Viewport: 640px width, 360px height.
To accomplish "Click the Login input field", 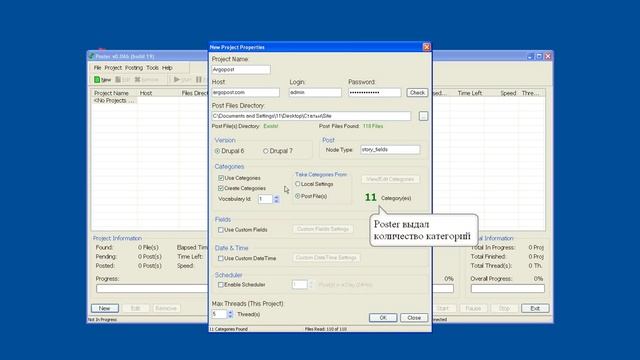I will (x=315, y=93).
